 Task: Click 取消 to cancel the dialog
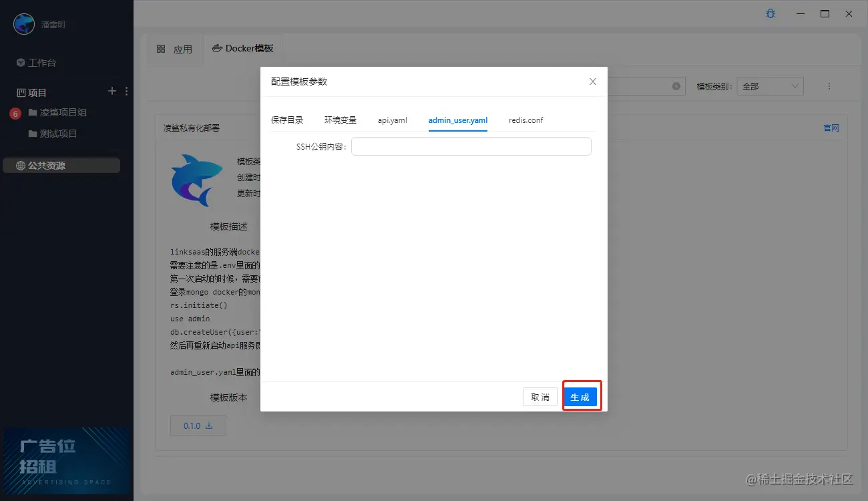(539, 396)
